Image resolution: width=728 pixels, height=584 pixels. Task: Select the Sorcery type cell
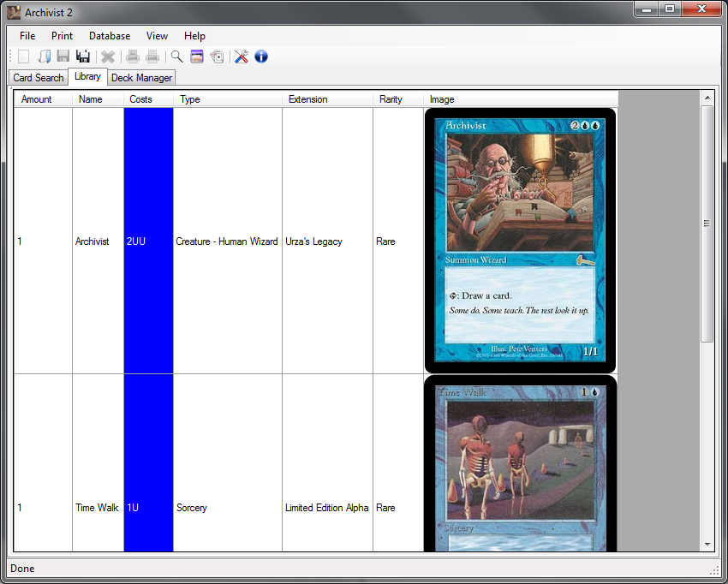click(228, 463)
